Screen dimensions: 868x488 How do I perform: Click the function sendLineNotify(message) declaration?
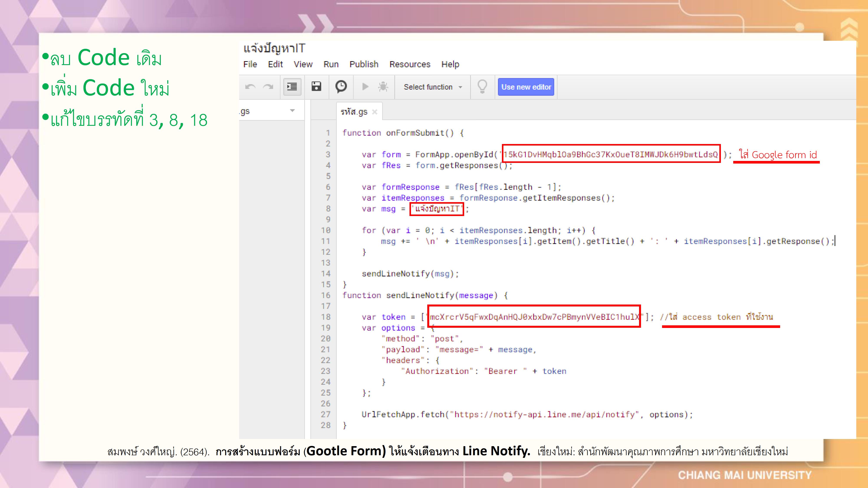coord(425,295)
